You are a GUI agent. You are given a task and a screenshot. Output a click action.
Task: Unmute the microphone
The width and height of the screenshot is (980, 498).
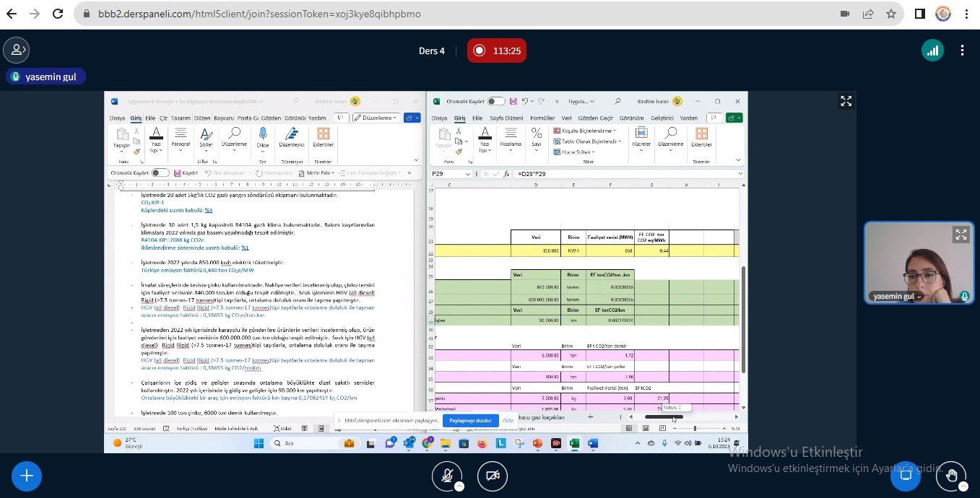(447, 476)
